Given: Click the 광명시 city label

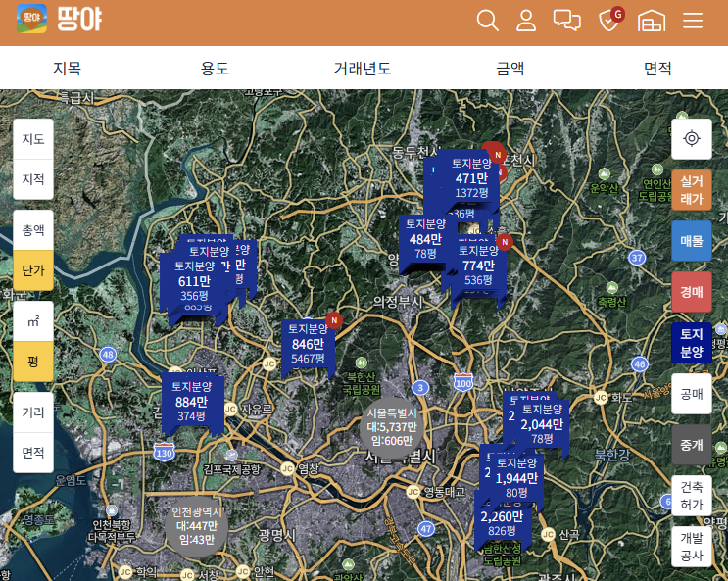Looking at the screenshot, I should (x=277, y=536).
